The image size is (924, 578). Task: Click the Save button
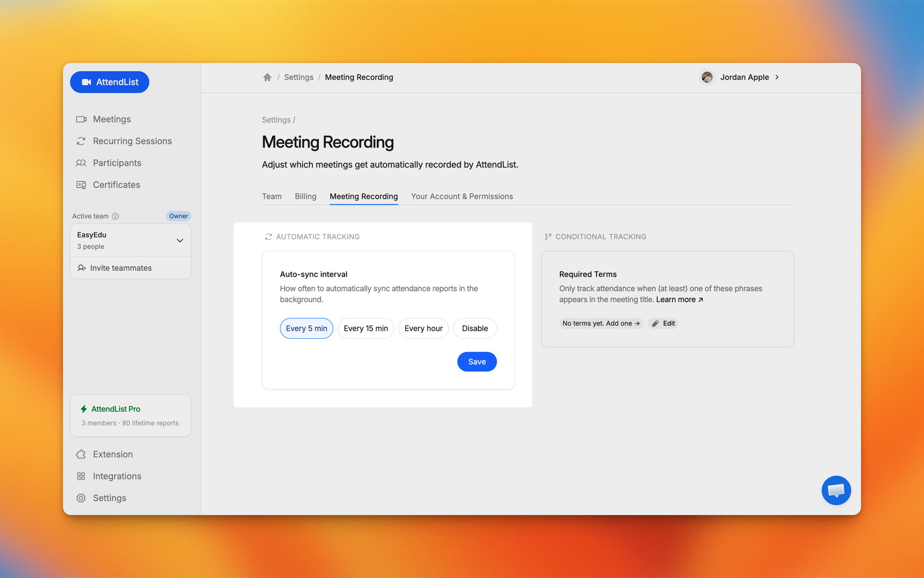477,361
